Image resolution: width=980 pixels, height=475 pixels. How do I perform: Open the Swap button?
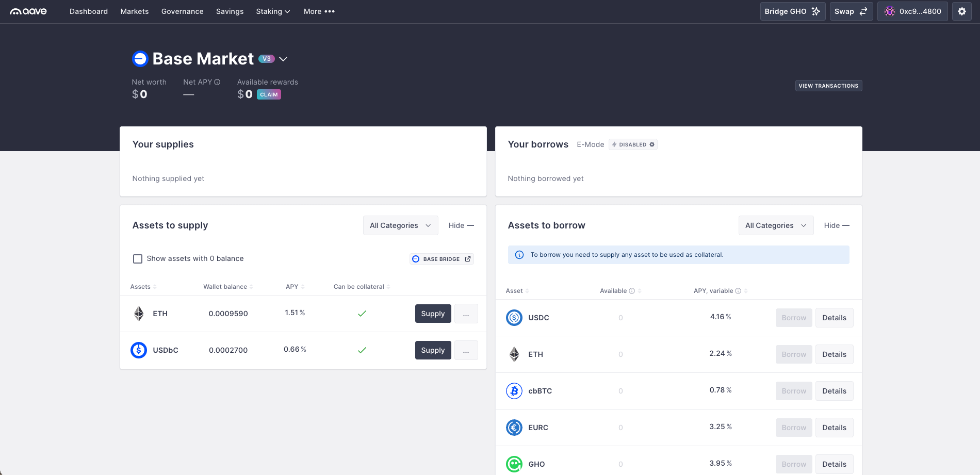coord(851,11)
